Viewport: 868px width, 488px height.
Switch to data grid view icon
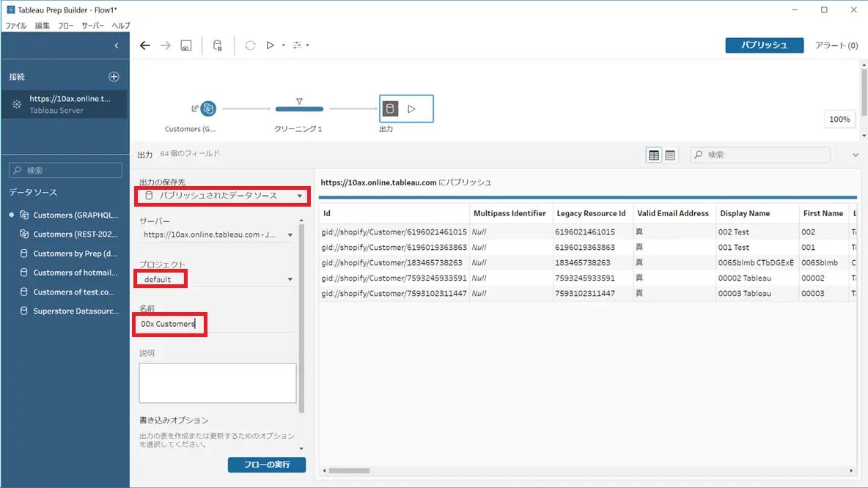point(654,155)
